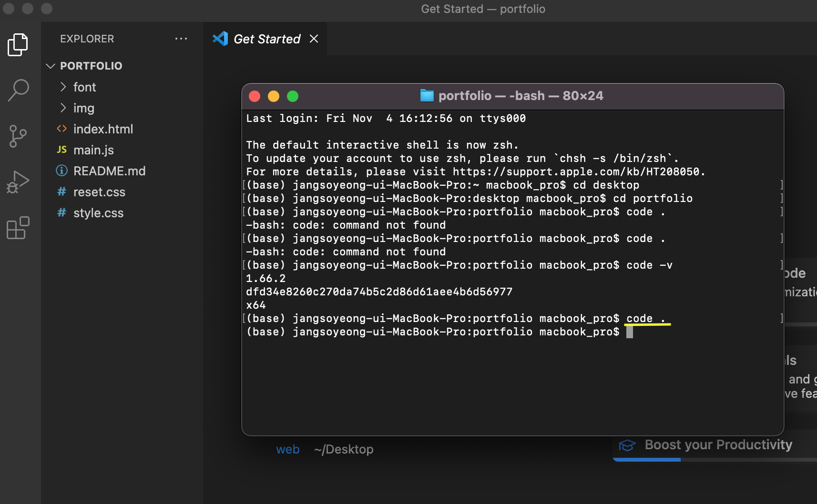Click the Boost your Productivity progress bar
The width and height of the screenshot is (817, 504).
(715, 460)
